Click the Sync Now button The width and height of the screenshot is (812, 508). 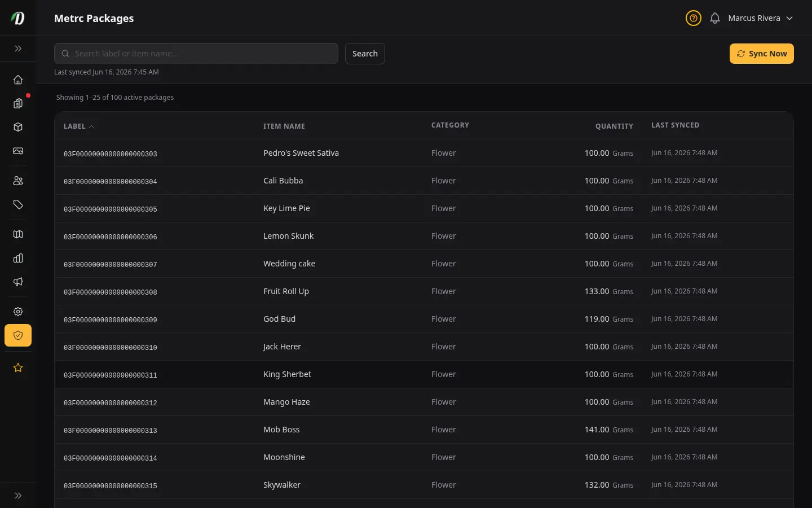pyautogui.click(x=762, y=54)
